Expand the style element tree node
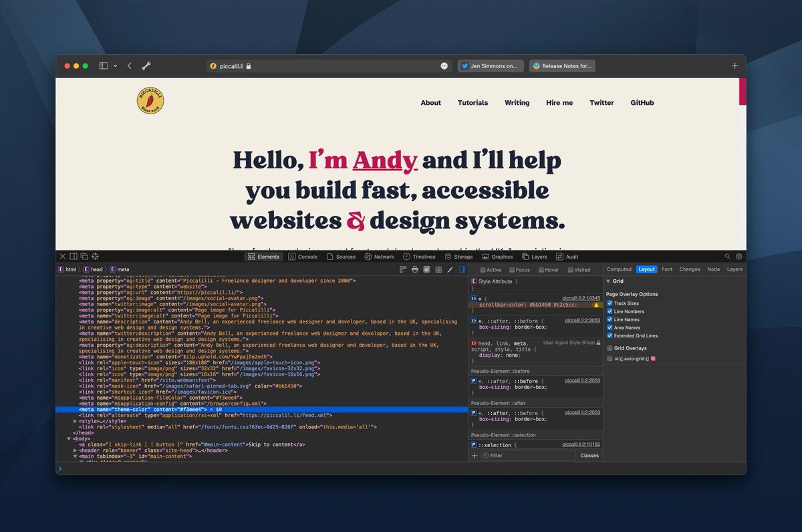The width and height of the screenshot is (802, 532). [75, 421]
